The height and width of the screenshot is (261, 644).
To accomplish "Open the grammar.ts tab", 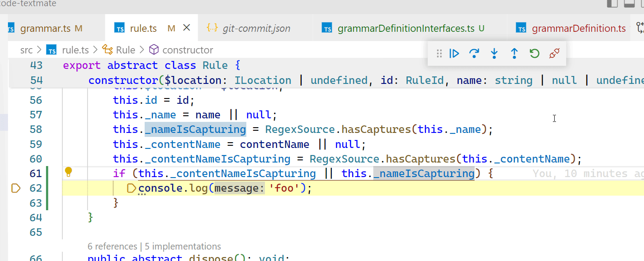I will (x=46, y=29).
